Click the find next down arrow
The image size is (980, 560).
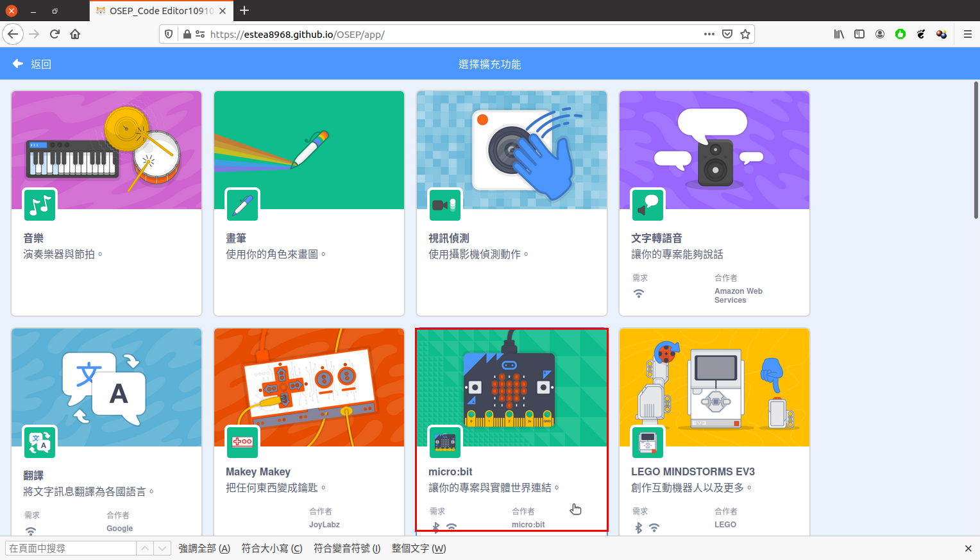[162, 548]
